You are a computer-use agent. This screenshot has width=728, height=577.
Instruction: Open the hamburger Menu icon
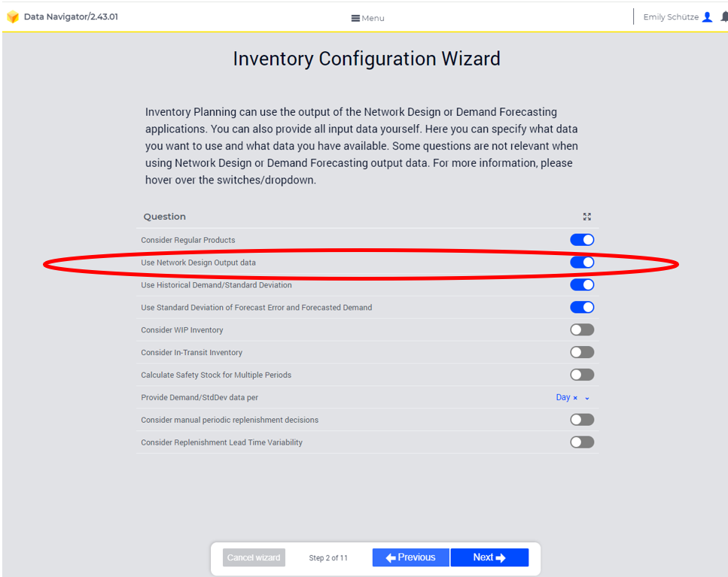point(355,18)
